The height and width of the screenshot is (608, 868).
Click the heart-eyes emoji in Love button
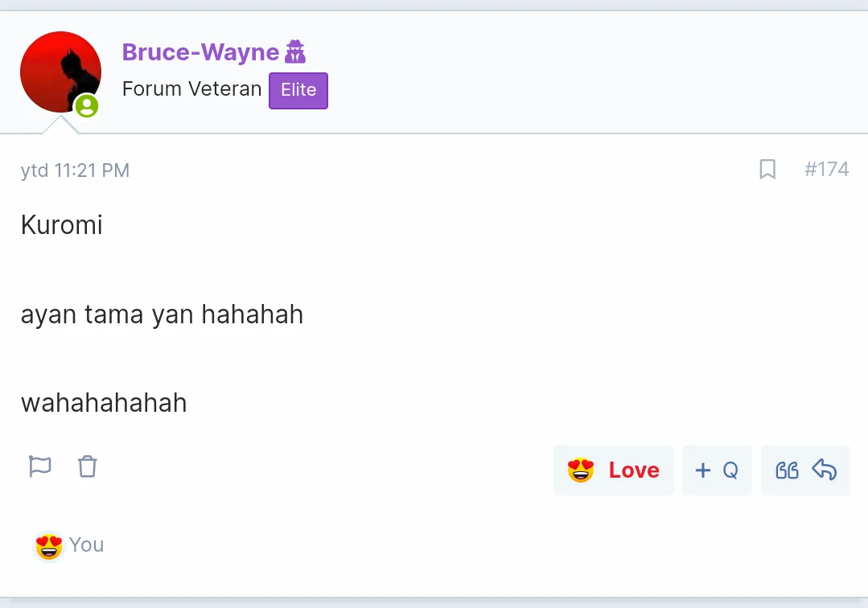tap(581, 470)
